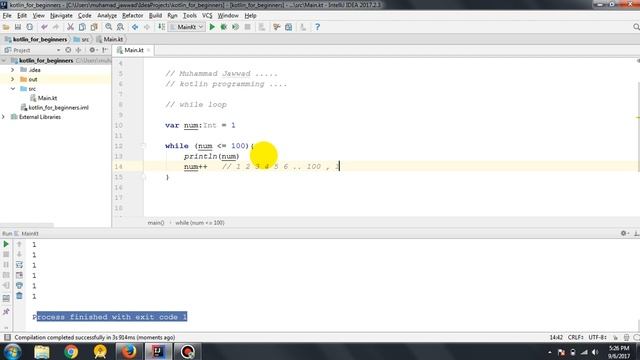Click the while (num <= 100) breadcrumb
The image size is (640, 360).
[x=200, y=222]
